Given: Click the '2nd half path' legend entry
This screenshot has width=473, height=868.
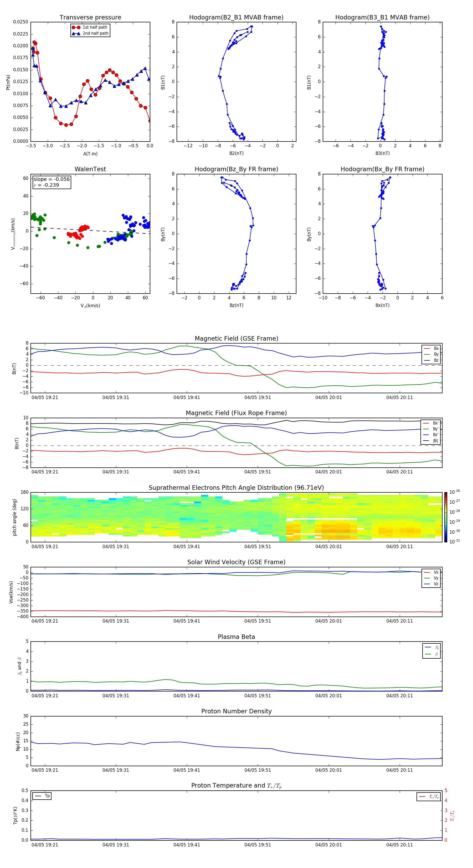Looking at the screenshot, I should (x=90, y=33).
